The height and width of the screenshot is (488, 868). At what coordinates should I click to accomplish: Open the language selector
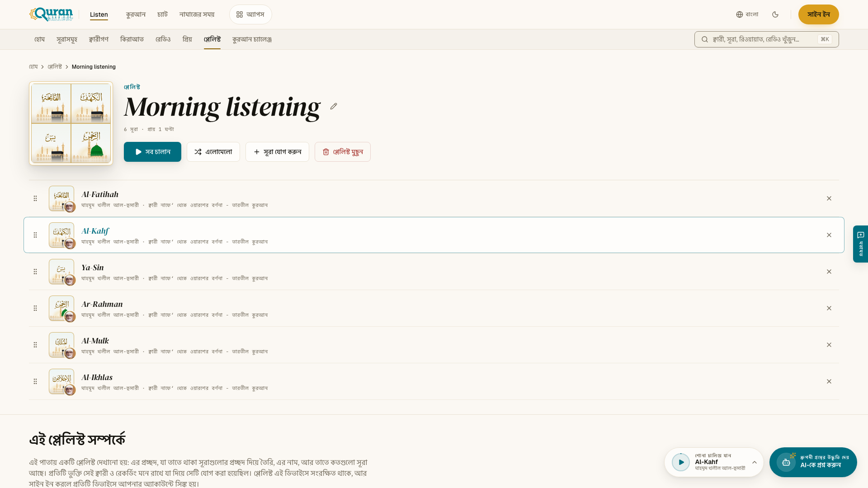[x=747, y=14]
